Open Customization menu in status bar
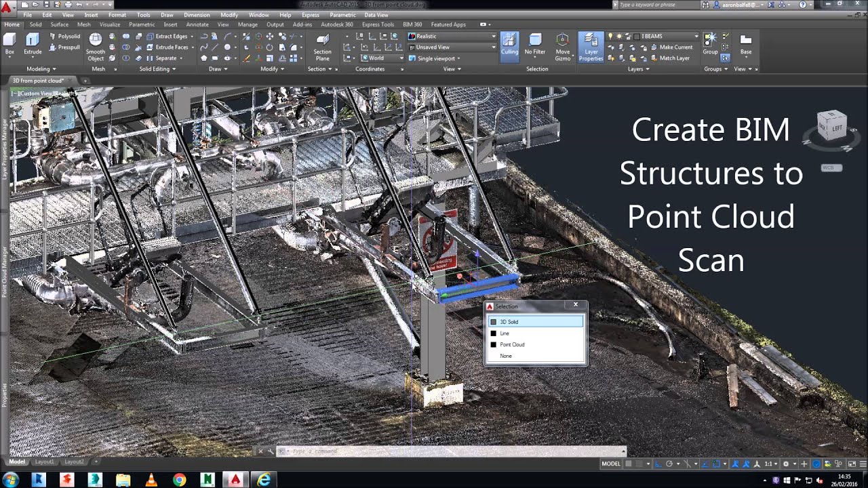 pyautogui.click(x=863, y=464)
